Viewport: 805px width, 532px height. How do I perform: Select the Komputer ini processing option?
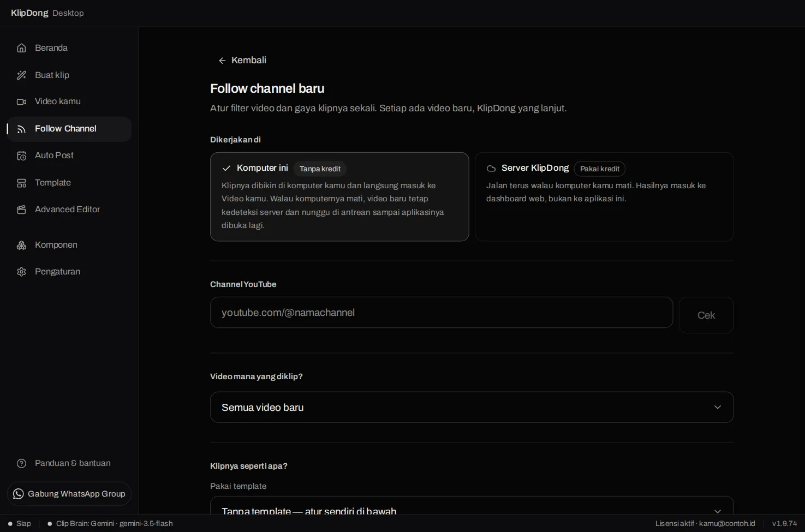(x=339, y=196)
